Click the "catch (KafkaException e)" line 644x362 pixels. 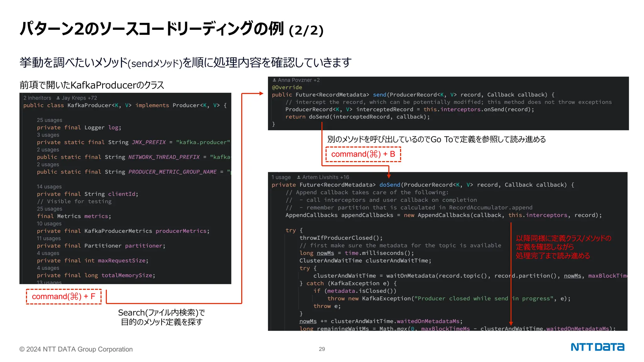click(348, 283)
